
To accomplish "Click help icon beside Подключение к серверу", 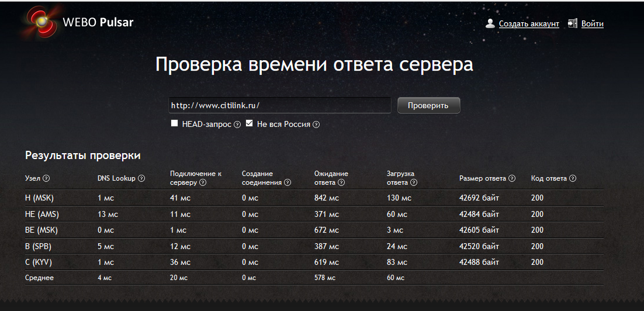I will (x=202, y=182).
